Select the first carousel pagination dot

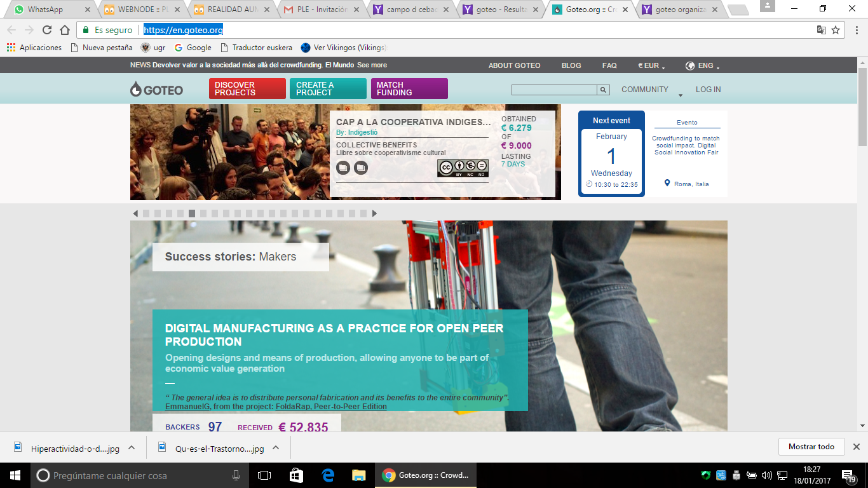[146, 213]
